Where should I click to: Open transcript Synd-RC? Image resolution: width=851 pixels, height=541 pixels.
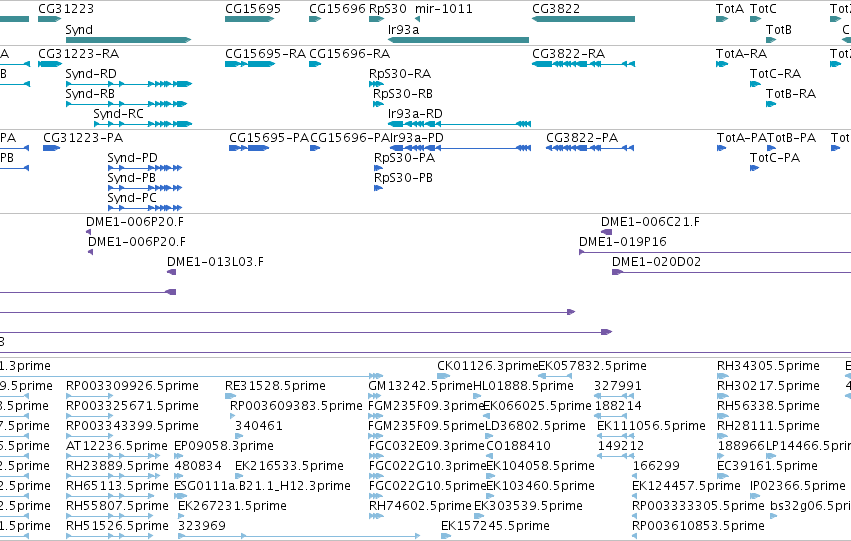coord(118,114)
